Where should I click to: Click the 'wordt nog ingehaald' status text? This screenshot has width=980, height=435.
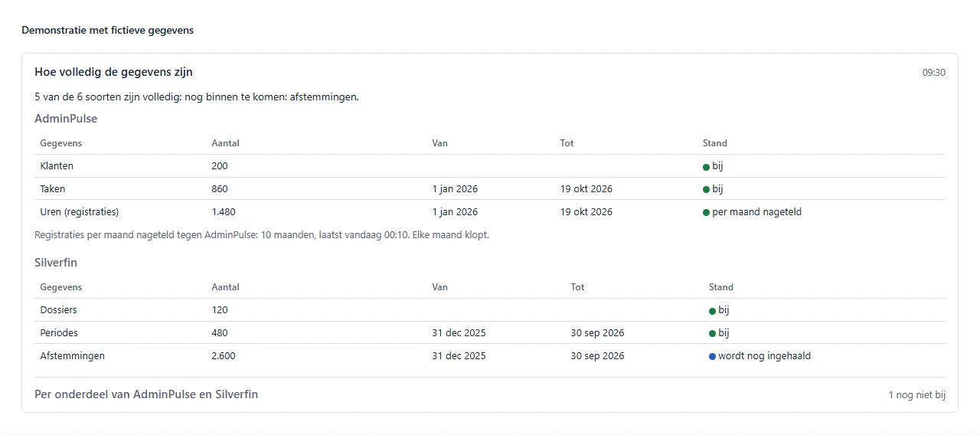[x=764, y=355]
